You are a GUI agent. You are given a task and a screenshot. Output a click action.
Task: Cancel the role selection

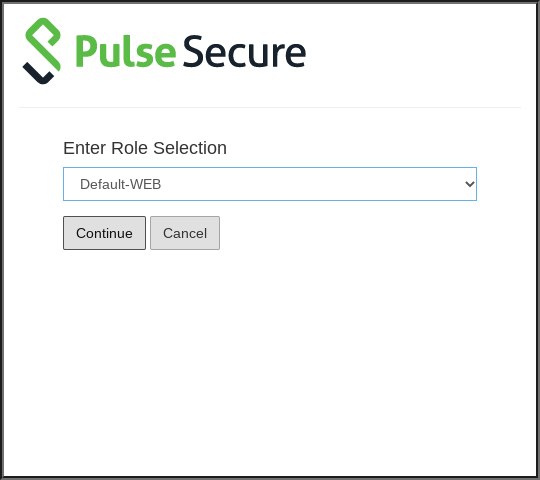[x=185, y=233]
